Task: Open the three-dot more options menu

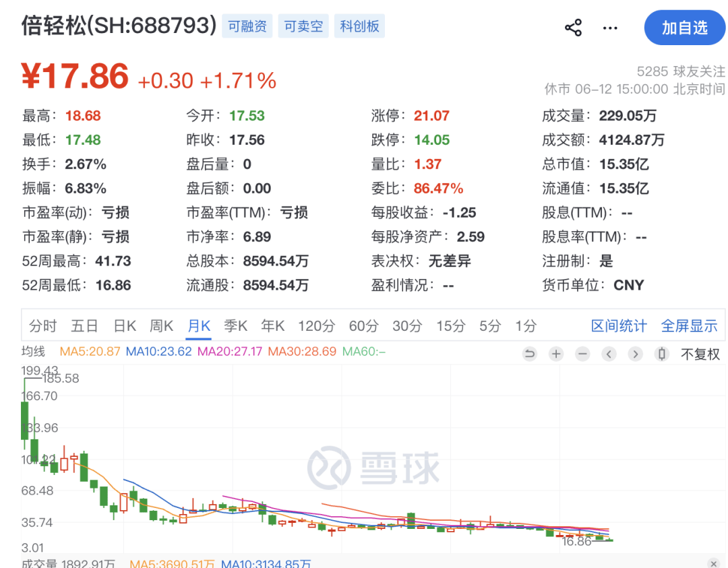Action: coord(610,28)
